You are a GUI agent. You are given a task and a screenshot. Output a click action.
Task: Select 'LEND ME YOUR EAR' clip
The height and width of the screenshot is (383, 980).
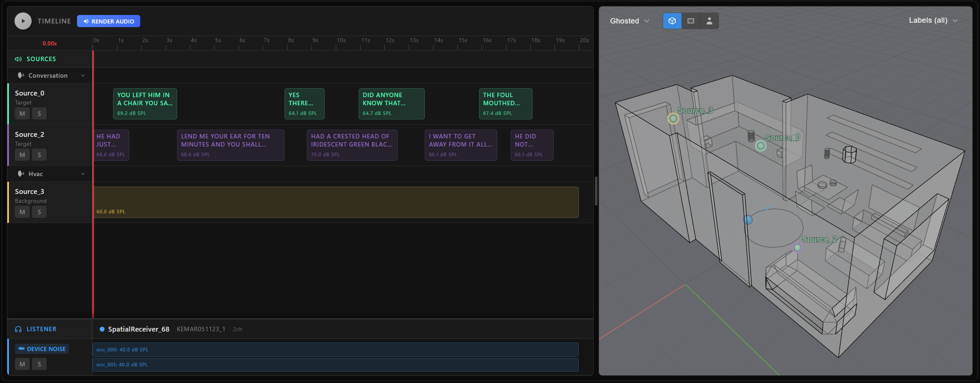pos(231,145)
